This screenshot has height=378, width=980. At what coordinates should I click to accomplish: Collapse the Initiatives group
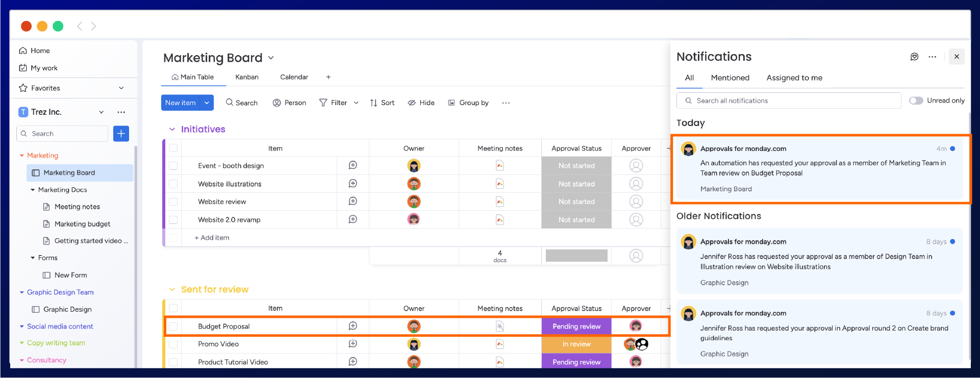pyautogui.click(x=172, y=130)
